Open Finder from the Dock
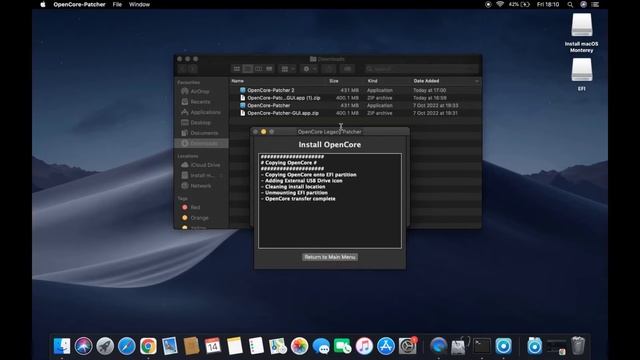The image size is (640, 360). point(62,346)
